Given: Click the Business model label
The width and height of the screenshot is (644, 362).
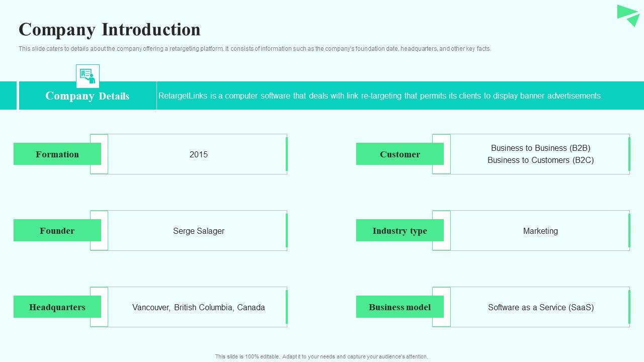Looking at the screenshot, I should coord(400,307).
